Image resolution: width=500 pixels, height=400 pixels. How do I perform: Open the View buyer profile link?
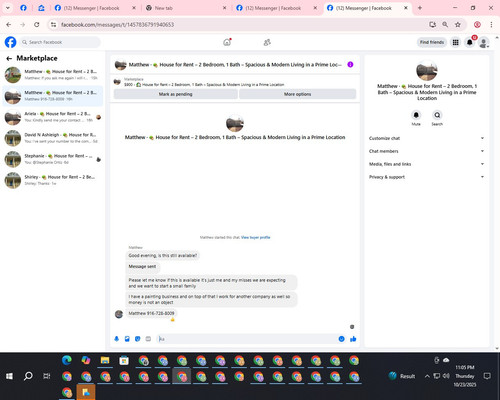click(255, 238)
